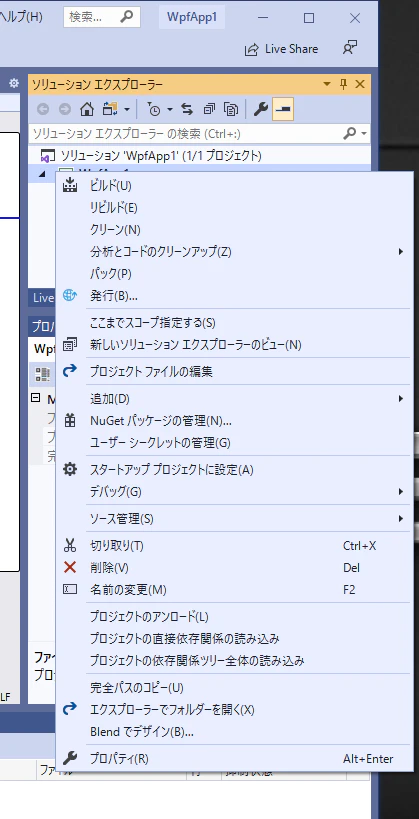Click the startup project gear icon
The height and width of the screenshot is (819, 419).
[x=69, y=470]
